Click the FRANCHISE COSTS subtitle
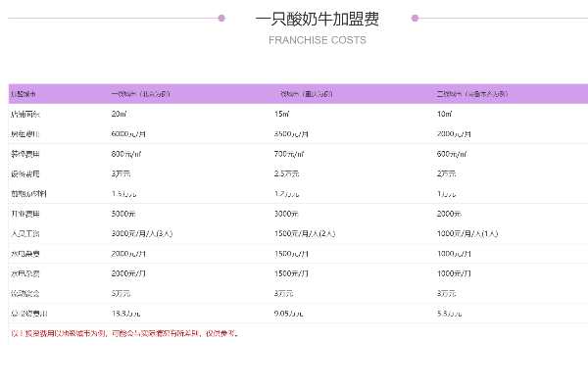Image resolution: width=588 pixels, height=392 pixels. click(318, 40)
